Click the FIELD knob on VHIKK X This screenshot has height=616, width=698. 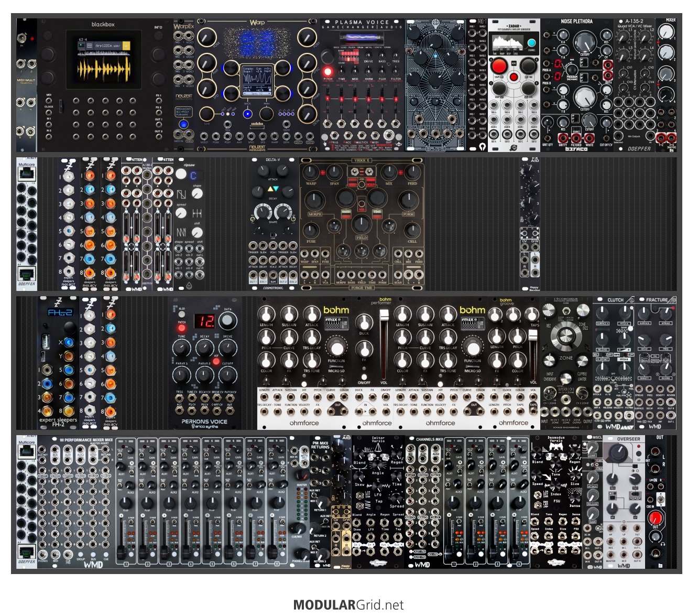(x=362, y=224)
